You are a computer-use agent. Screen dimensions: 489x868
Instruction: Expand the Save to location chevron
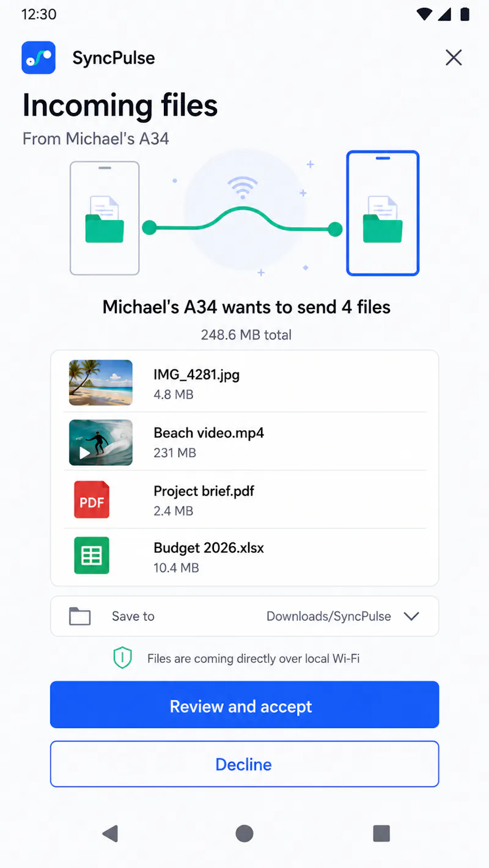(411, 616)
